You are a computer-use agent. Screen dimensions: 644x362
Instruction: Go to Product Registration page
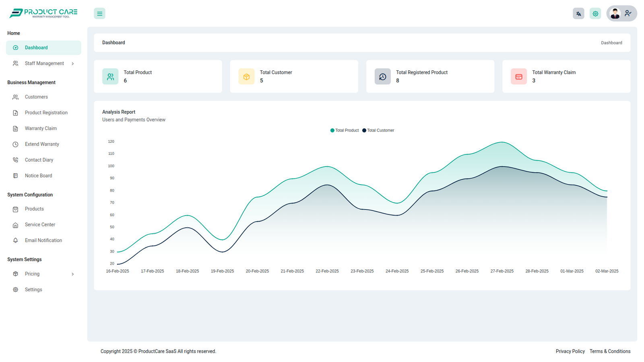(46, 113)
